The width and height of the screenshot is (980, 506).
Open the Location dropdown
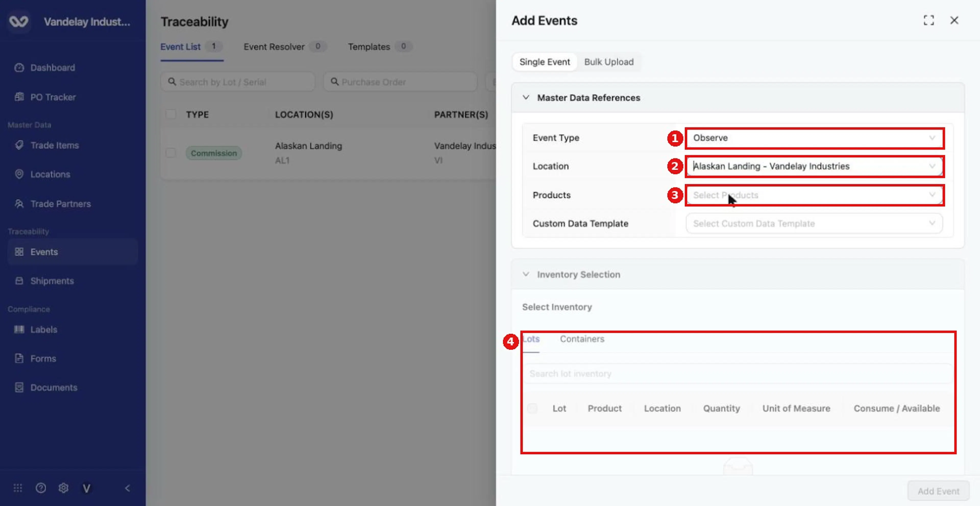coord(814,166)
